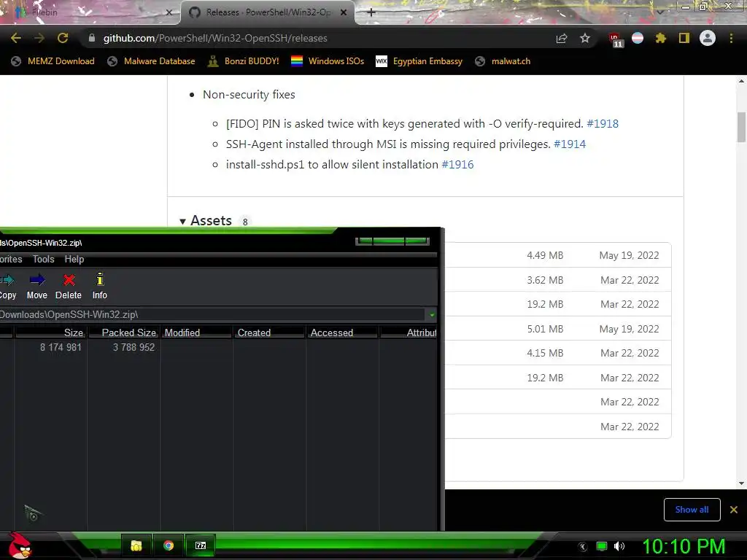Show hidden tray icons arrow

pyautogui.click(x=583, y=547)
